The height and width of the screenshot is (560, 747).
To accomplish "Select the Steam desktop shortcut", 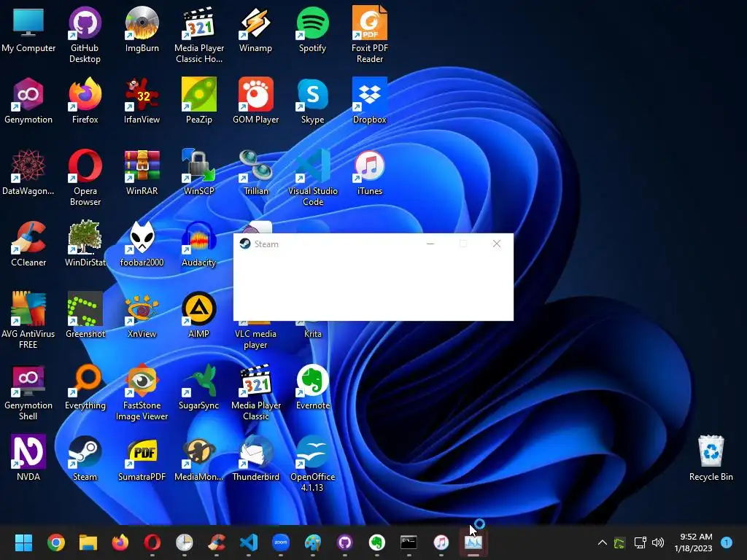I will point(85,457).
